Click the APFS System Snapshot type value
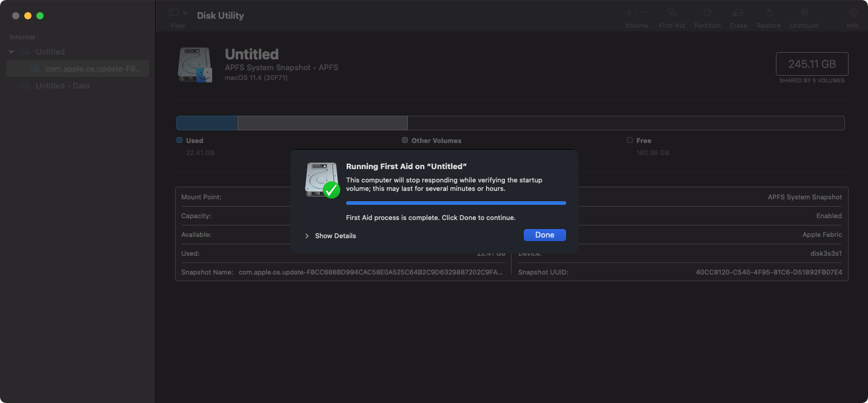Image resolution: width=868 pixels, height=403 pixels. click(805, 197)
